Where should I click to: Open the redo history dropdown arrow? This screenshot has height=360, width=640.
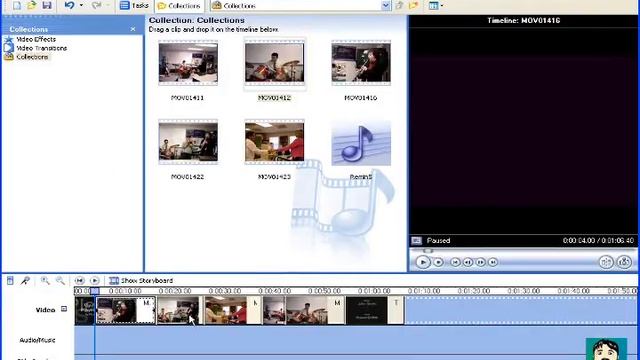108,5
